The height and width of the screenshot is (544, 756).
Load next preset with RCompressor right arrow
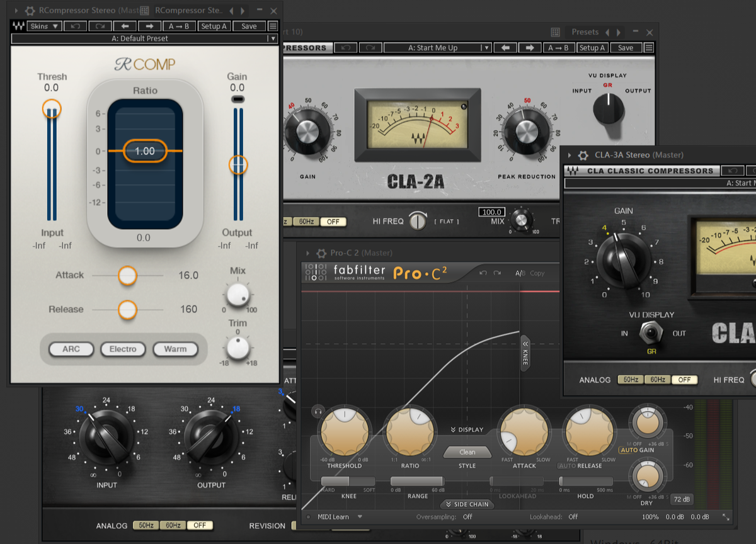point(149,26)
